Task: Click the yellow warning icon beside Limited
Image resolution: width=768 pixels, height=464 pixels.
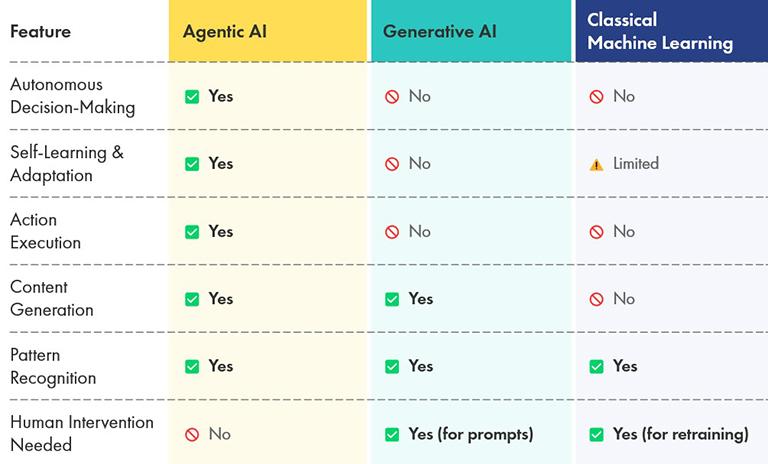Action: tap(596, 165)
